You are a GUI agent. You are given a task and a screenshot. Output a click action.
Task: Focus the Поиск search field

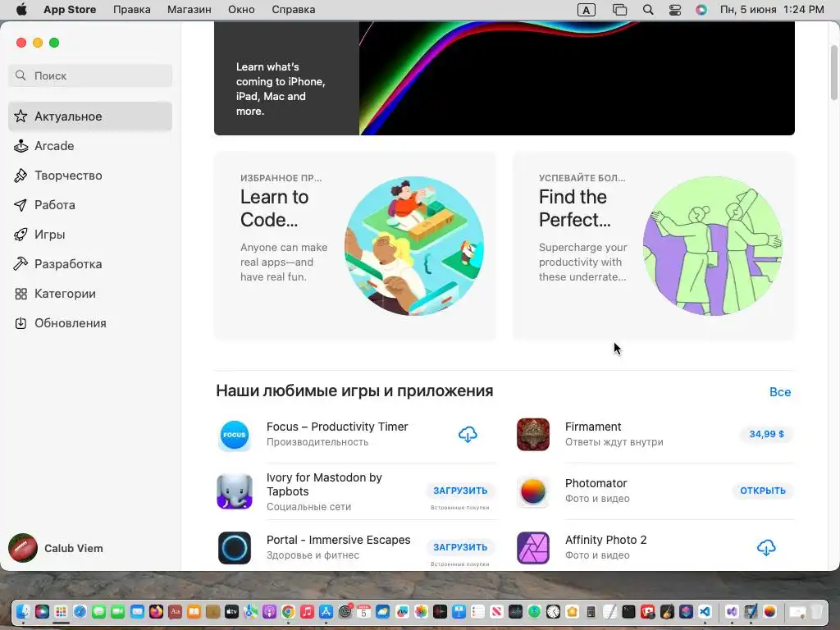click(90, 75)
